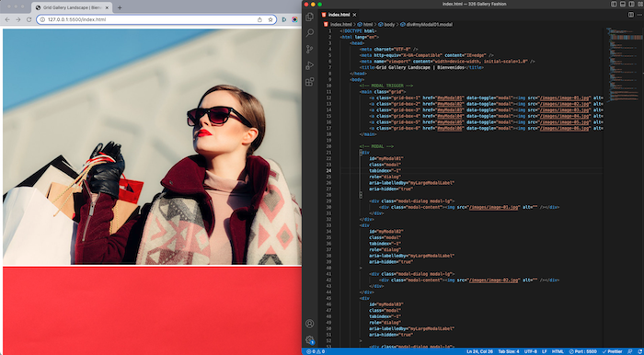Open errors and warnings in status bar
The height and width of the screenshot is (355, 644).
316,351
